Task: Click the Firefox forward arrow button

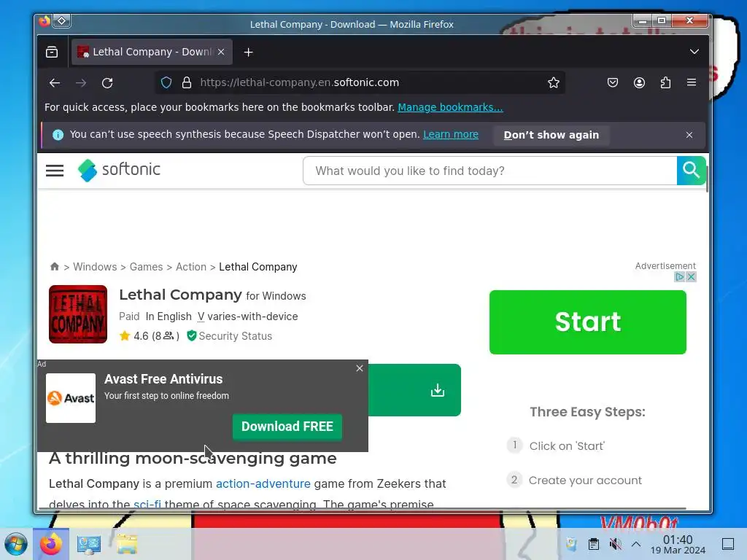Action: click(81, 83)
